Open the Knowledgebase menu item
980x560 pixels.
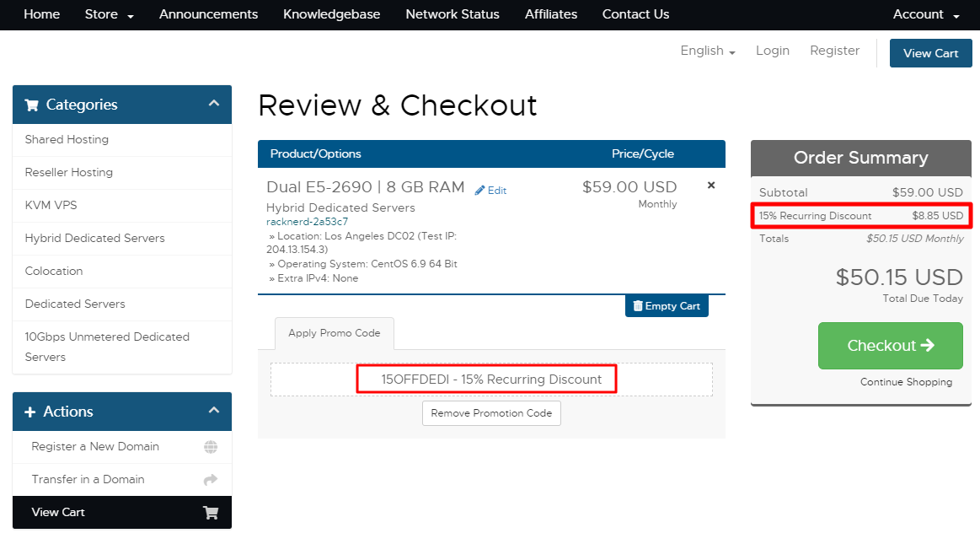(331, 14)
